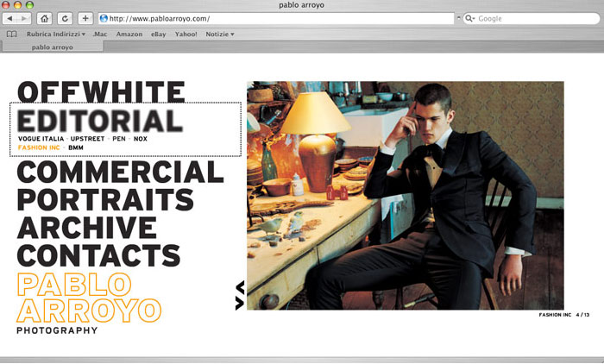The width and height of the screenshot is (604, 364).
Task: Select the UPSTREET editorial
Action: click(87, 139)
